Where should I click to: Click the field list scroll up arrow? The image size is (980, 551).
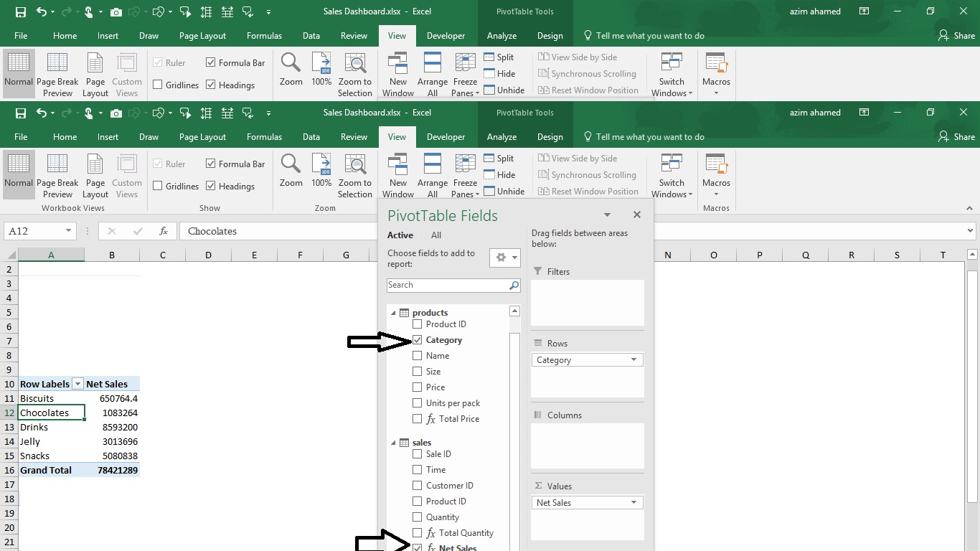pos(514,311)
